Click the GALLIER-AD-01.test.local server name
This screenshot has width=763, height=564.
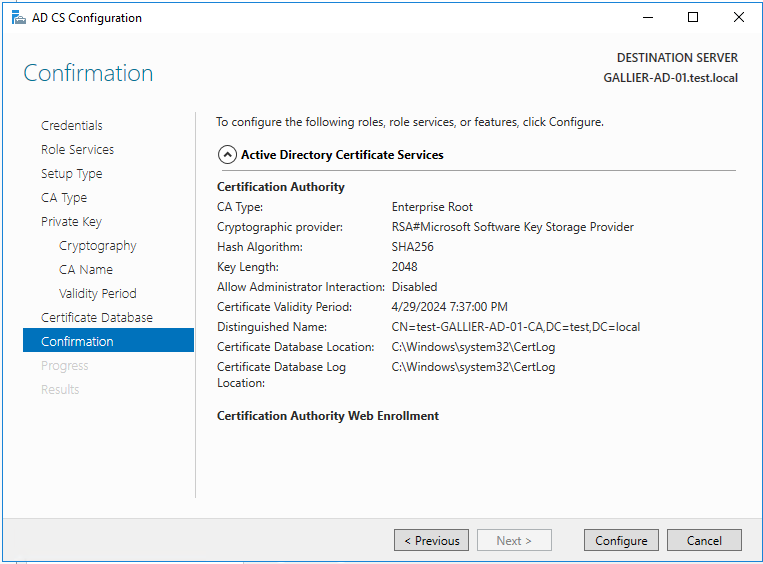tap(671, 78)
